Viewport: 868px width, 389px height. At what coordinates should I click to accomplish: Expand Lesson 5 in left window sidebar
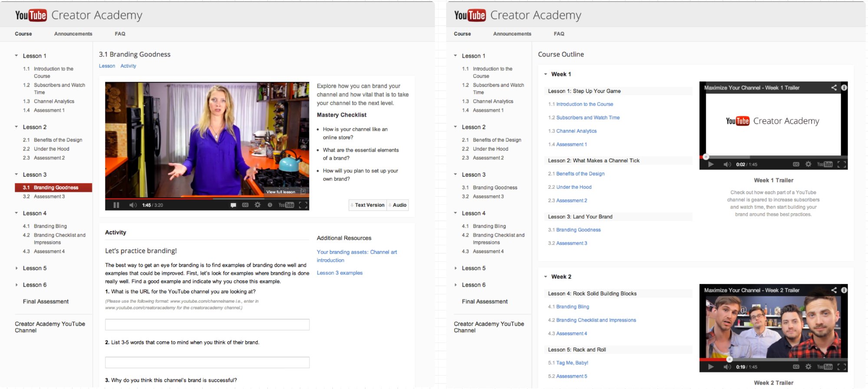(16, 268)
